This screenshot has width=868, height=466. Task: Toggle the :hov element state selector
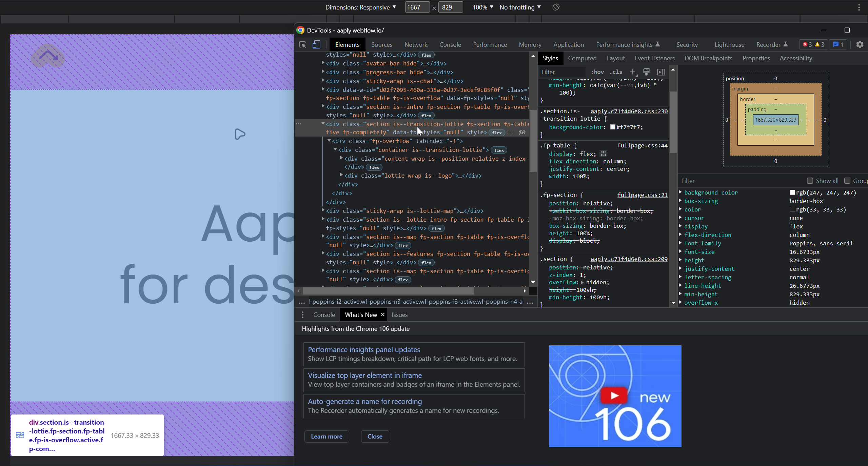pos(597,72)
